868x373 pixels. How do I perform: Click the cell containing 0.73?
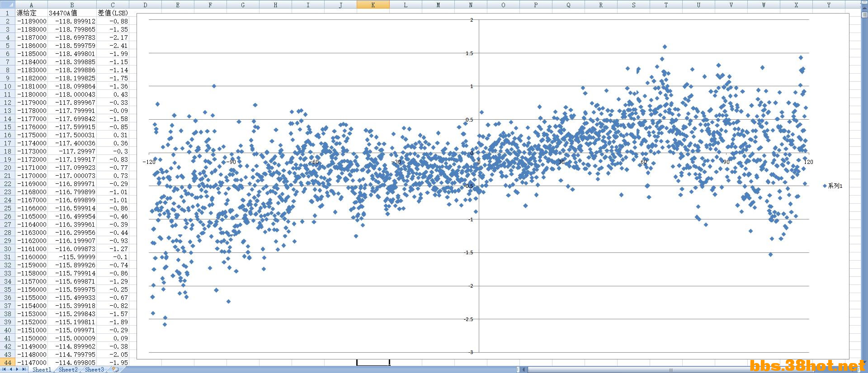(x=113, y=176)
